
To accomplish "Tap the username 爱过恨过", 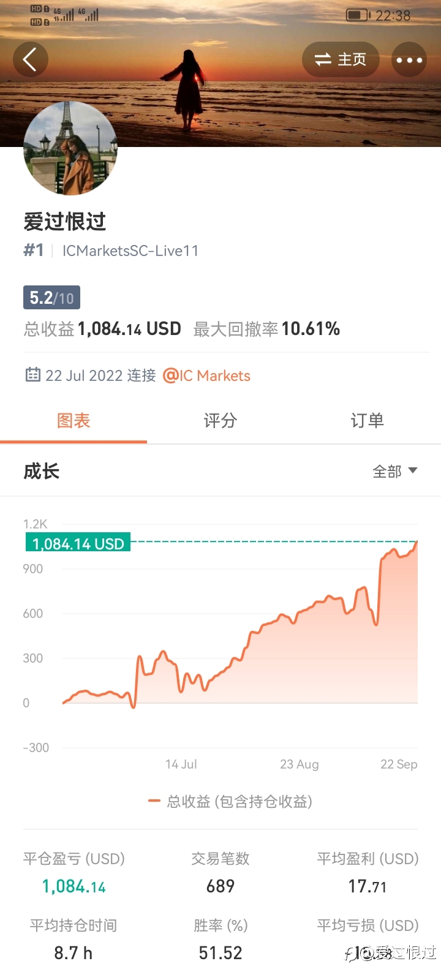I will click(x=65, y=221).
